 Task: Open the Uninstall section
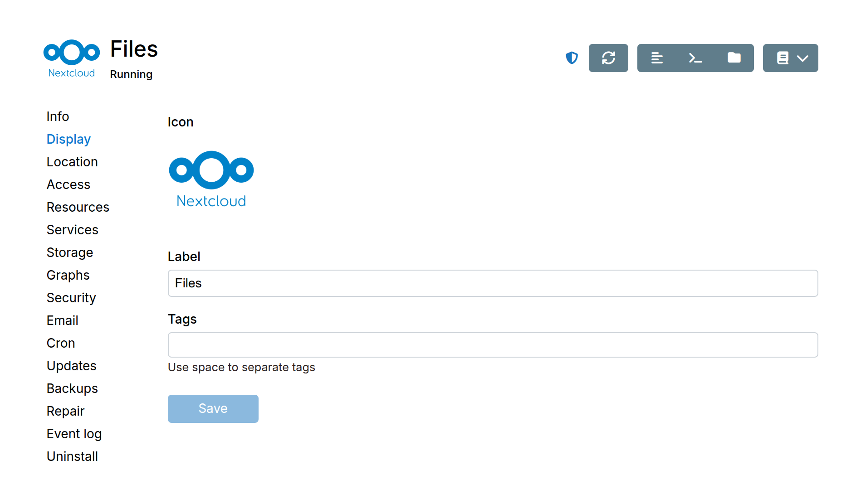point(72,456)
